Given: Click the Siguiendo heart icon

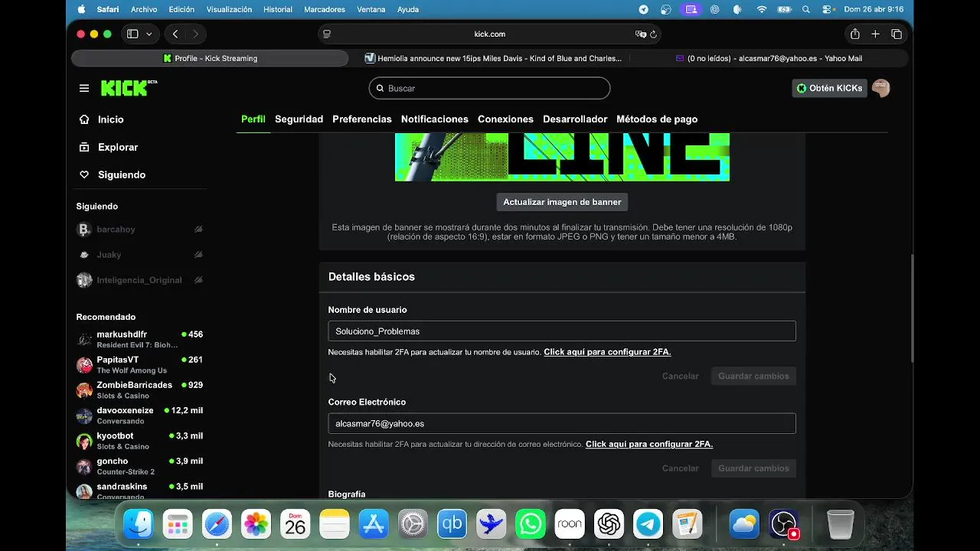Looking at the screenshot, I should (x=84, y=174).
